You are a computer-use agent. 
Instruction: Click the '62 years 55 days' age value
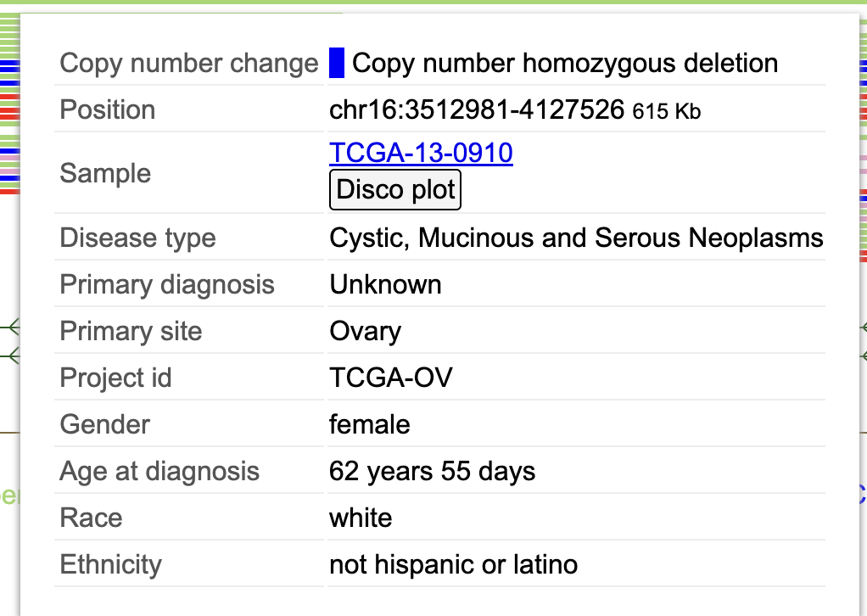click(432, 471)
